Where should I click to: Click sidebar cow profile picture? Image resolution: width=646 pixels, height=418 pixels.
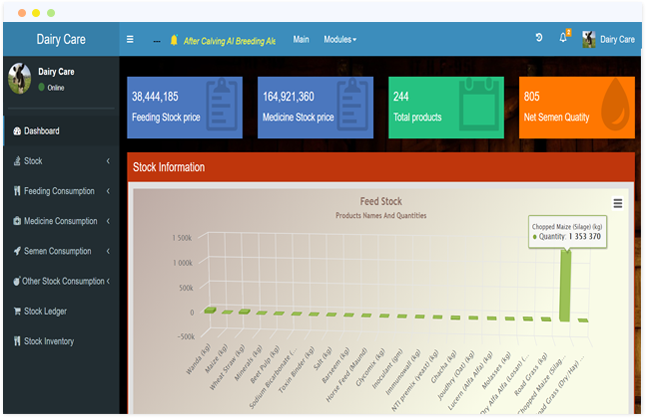point(19,78)
